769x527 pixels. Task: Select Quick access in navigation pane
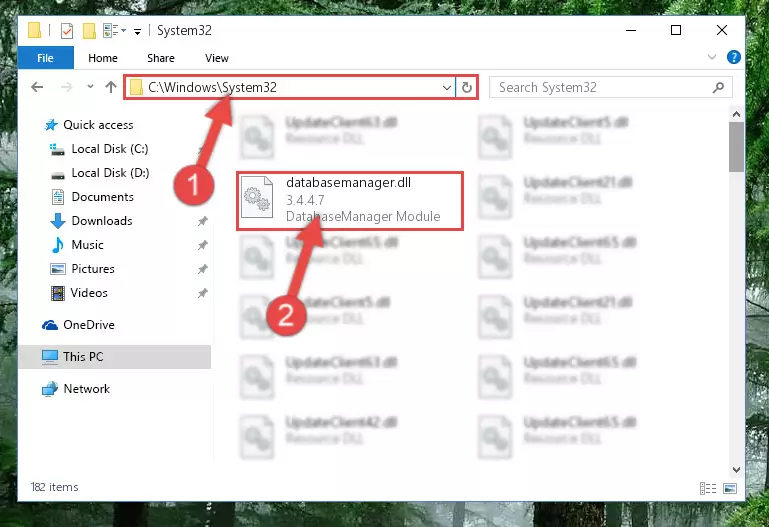click(98, 125)
